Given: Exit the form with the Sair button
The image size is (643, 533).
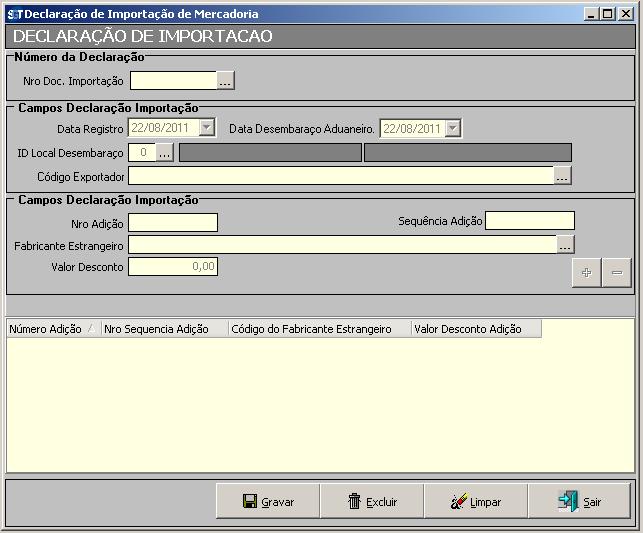Looking at the screenshot, I should (579, 502).
